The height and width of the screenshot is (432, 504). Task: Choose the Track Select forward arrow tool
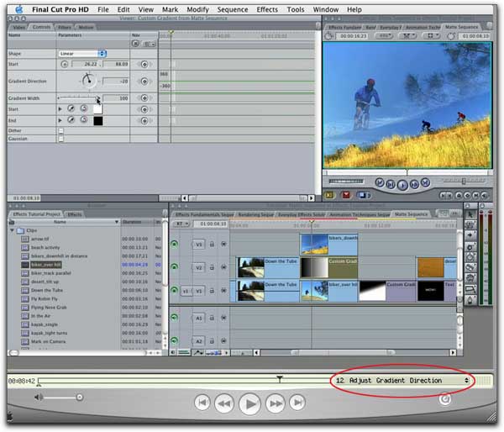click(x=470, y=235)
